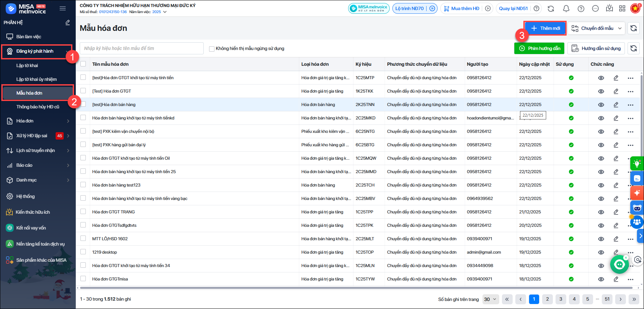Edit the 1C25MTP invoice template with pencil icon

(616, 78)
